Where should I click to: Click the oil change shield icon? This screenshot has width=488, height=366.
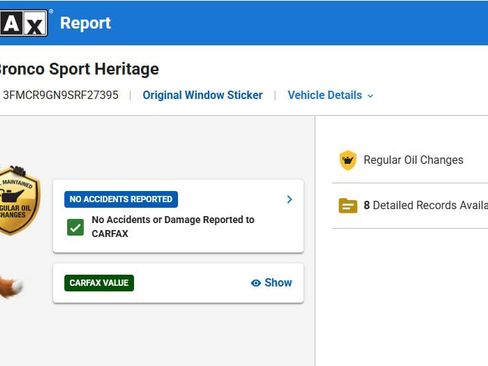point(348,160)
